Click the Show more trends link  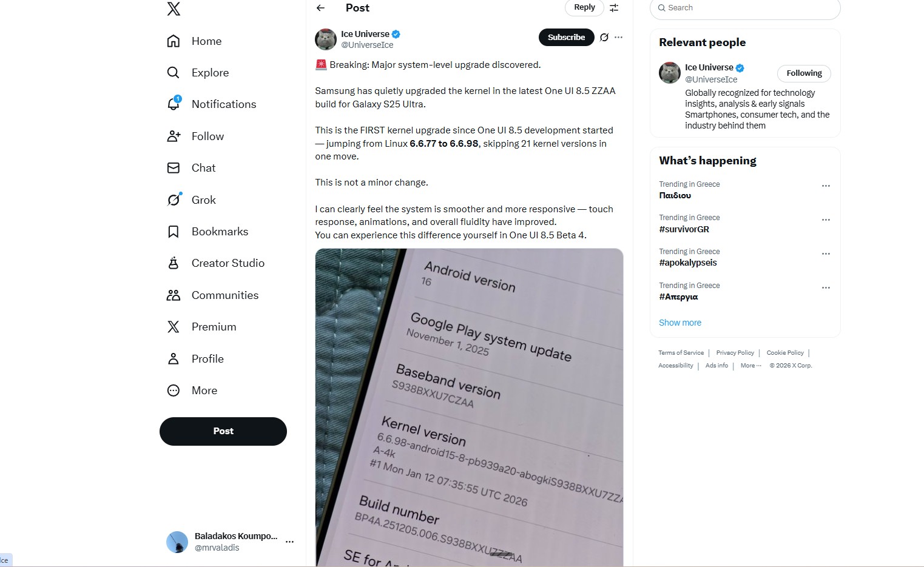[680, 323]
